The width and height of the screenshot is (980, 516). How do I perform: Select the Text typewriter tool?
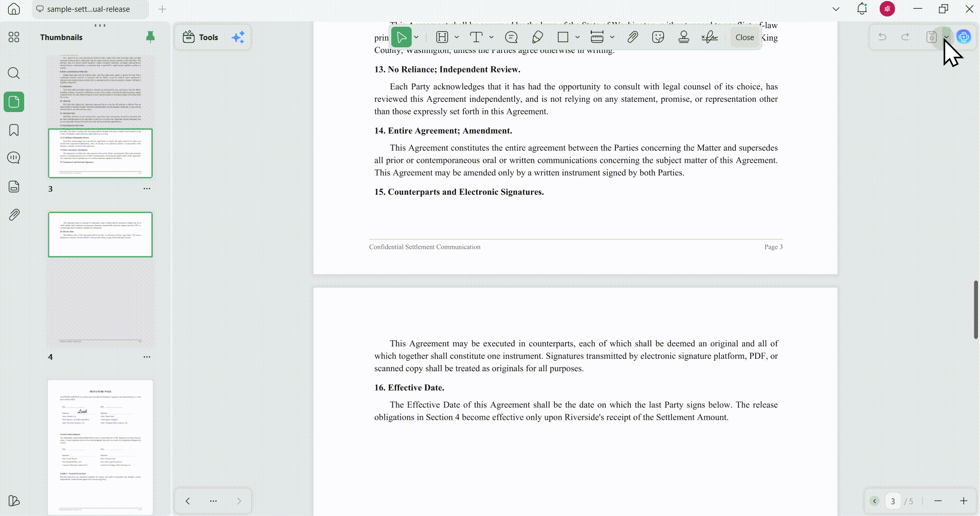[x=477, y=37]
